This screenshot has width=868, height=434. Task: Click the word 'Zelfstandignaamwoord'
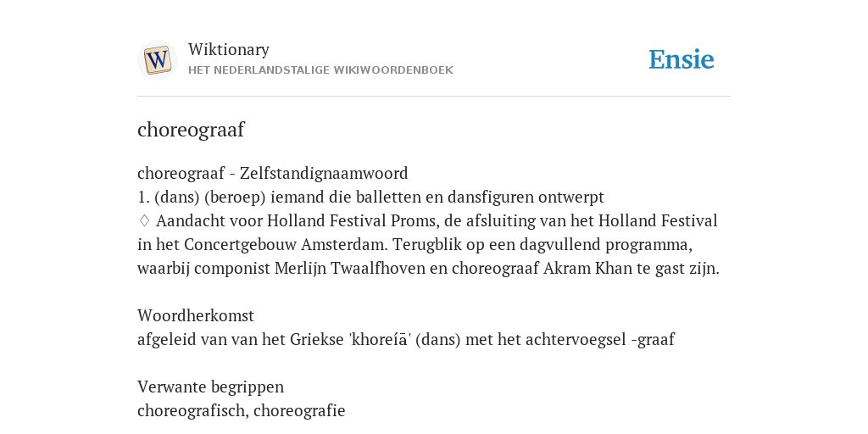coord(324,173)
